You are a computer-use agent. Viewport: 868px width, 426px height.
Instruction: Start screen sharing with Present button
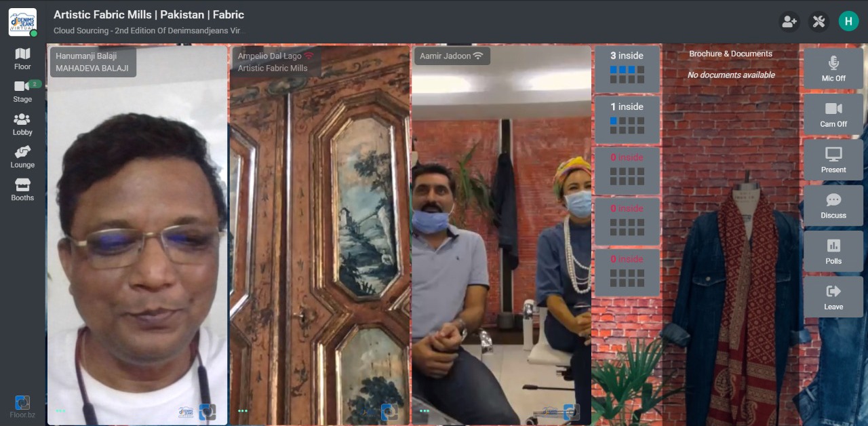click(833, 160)
